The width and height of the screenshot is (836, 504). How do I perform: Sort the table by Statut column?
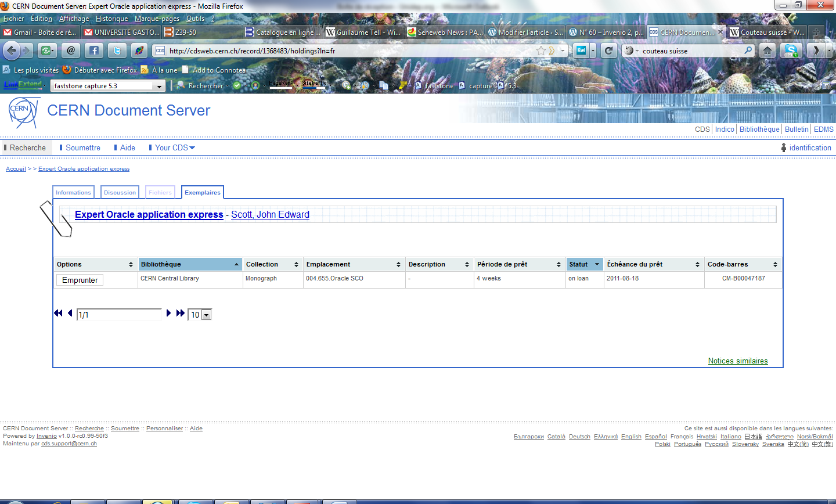pyautogui.click(x=583, y=264)
